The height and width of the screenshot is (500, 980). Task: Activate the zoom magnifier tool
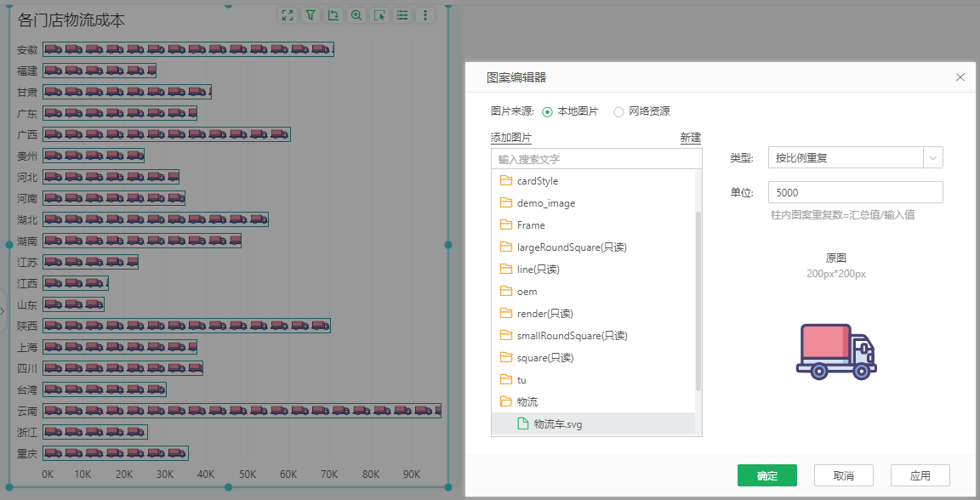(x=356, y=14)
